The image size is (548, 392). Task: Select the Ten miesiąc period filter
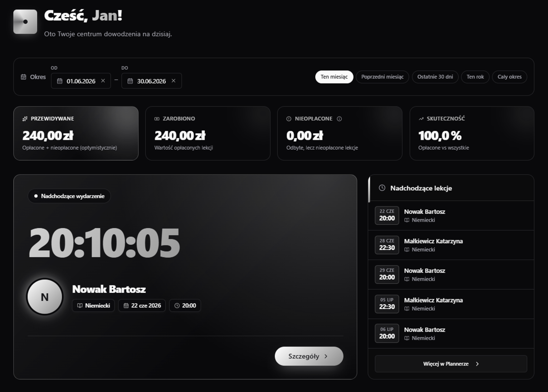334,77
